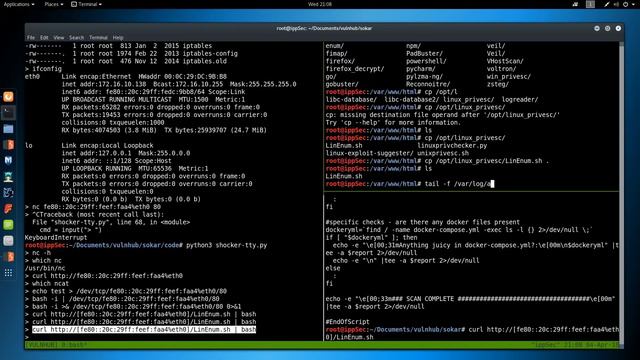Viewport: 640px width, 360px height.
Task: Open orange icon just below Files folder
Action: pos(8,144)
